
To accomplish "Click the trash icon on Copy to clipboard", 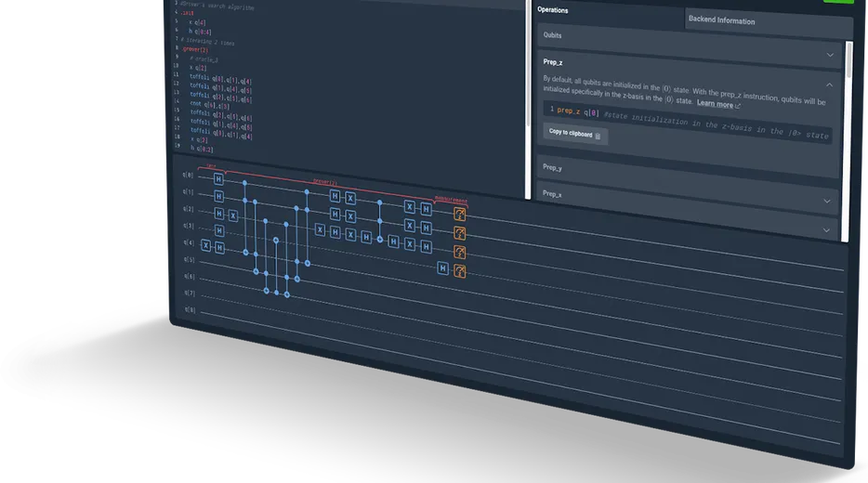I will (598, 136).
